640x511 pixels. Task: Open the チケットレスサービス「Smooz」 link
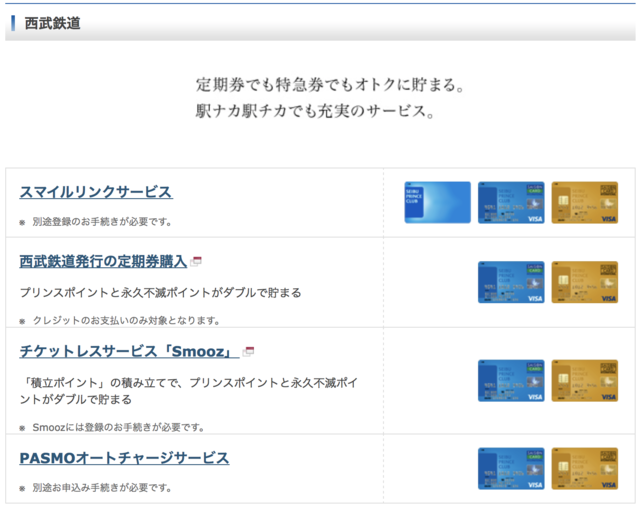[x=129, y=351]
